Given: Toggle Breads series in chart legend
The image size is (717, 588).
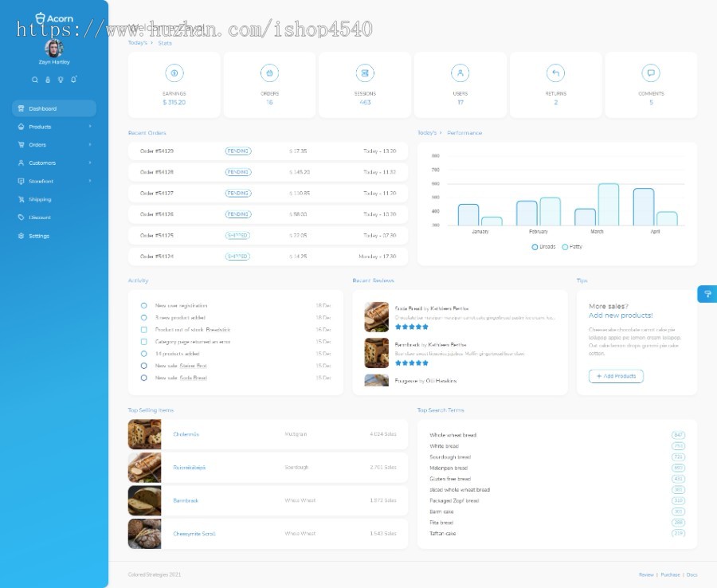Looking at the screenshot, I should tap(543, 247).
